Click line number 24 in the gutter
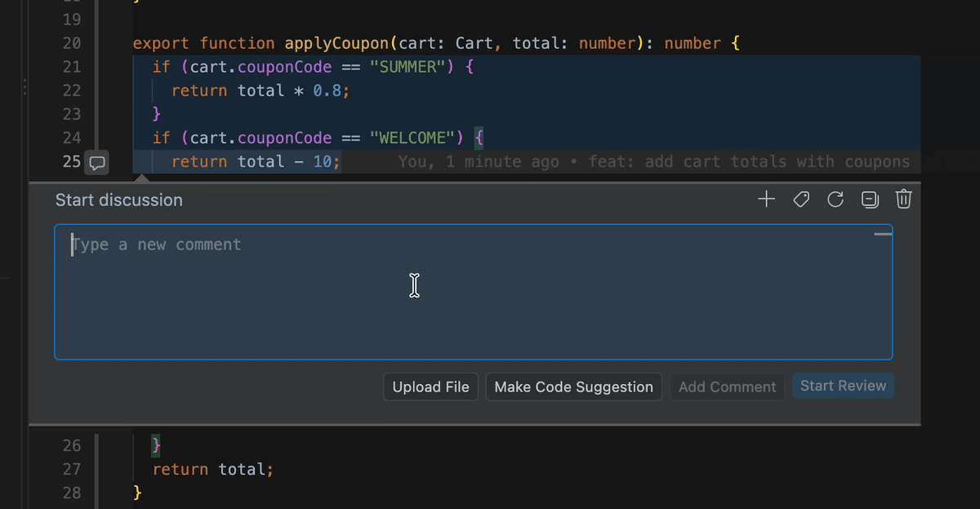This screenshot has width=980, height=509. [x=72, y=138]
